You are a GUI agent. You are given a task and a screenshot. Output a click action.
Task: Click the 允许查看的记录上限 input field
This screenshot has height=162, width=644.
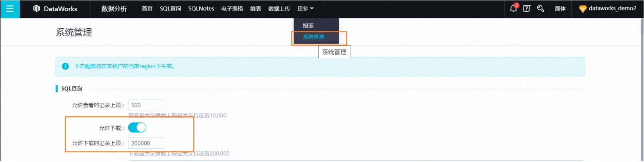[146, 105]
